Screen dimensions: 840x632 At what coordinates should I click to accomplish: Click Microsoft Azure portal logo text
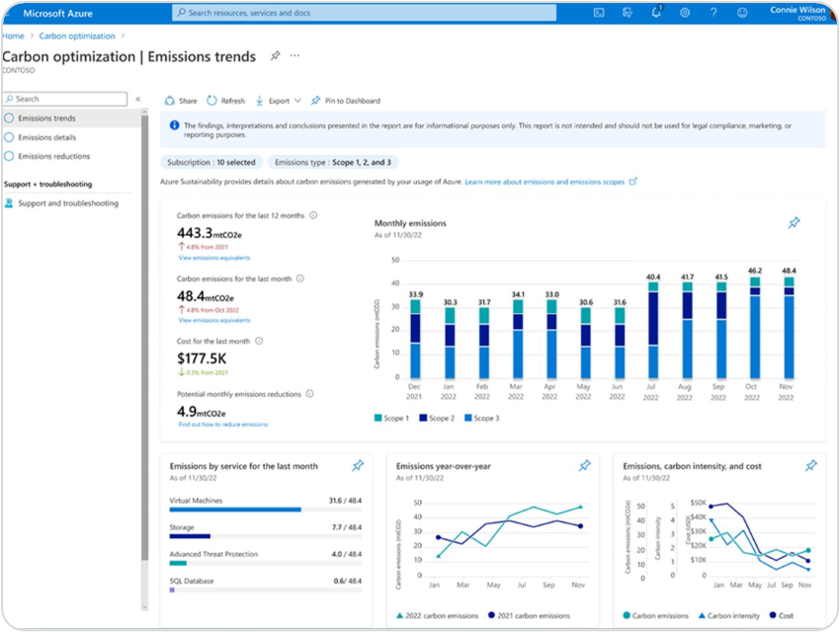coord(57,14)
